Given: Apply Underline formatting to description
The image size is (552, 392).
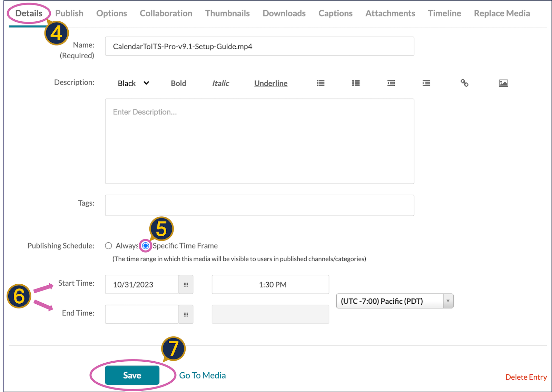Looking at the screenshot, I should 271,83.
